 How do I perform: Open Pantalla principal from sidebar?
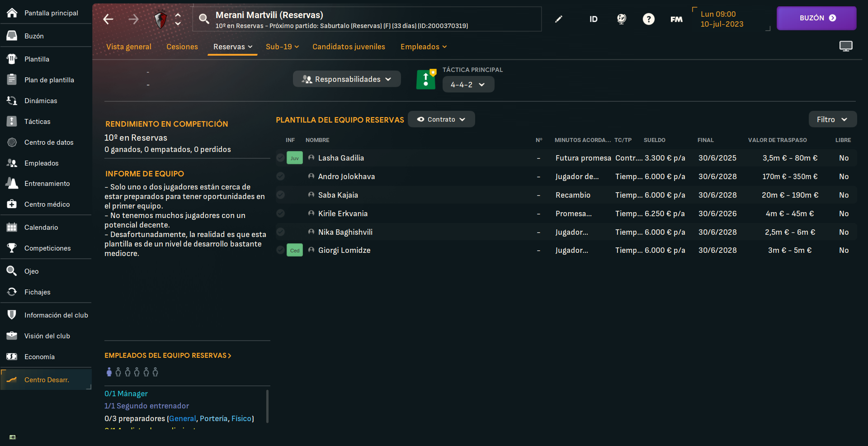tap(45, 13)
